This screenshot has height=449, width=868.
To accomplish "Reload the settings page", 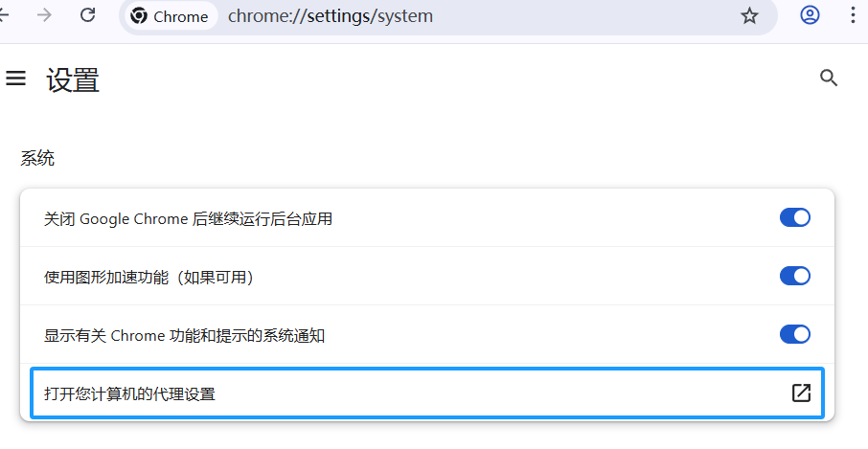I will pos(87,15).
